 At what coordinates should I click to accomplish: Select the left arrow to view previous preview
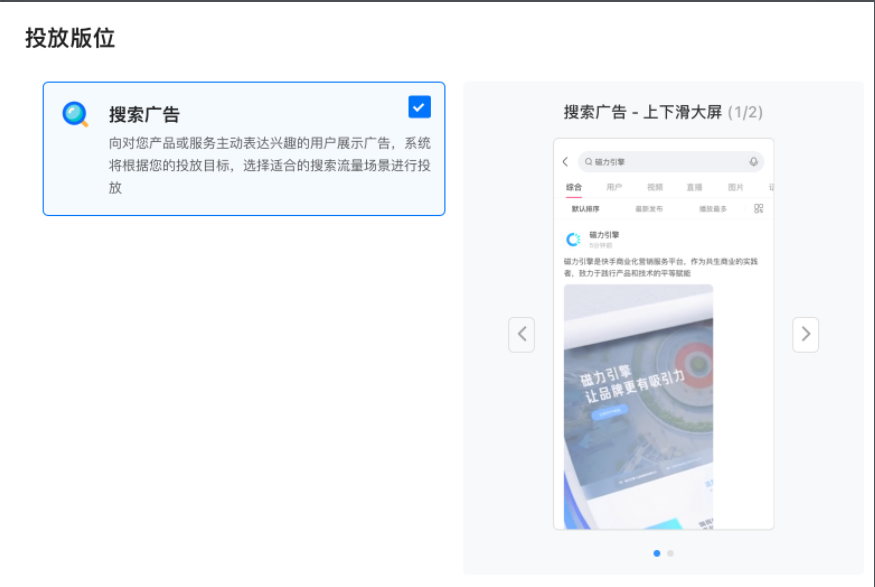(521, 334)
